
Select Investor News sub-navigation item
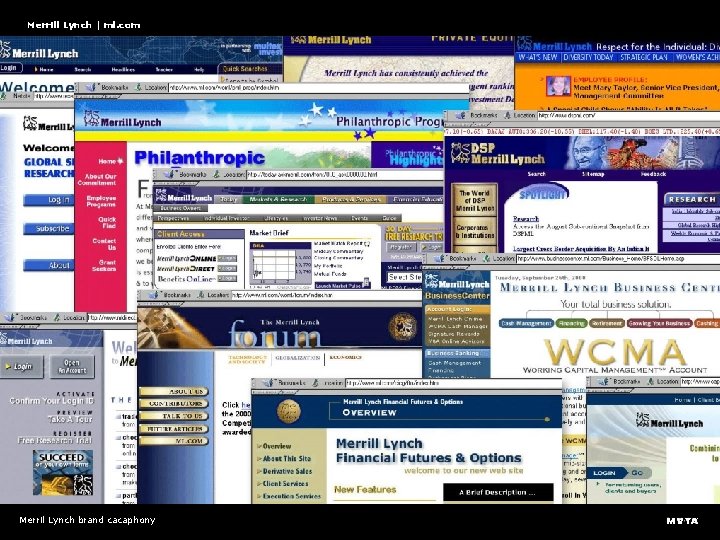point(320,218)
